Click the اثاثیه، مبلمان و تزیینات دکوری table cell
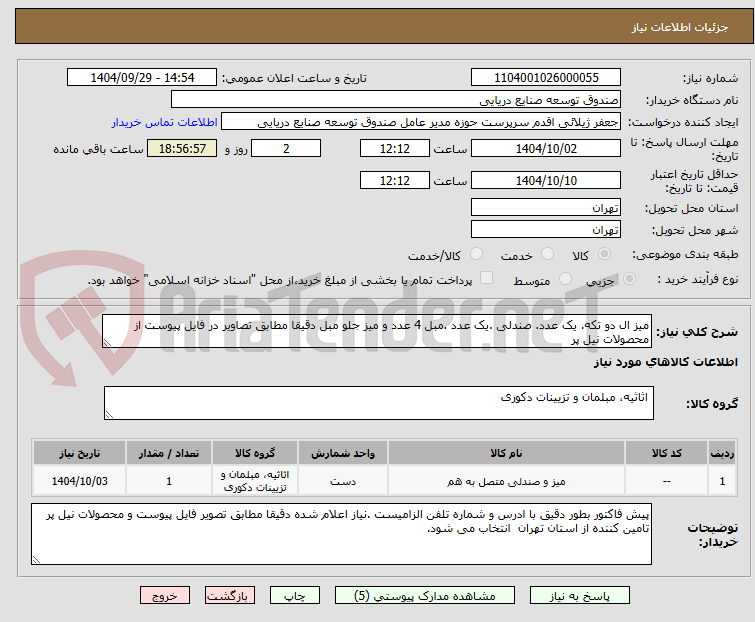Viewport: 755px width, 622px height. [x=255, y=481]
